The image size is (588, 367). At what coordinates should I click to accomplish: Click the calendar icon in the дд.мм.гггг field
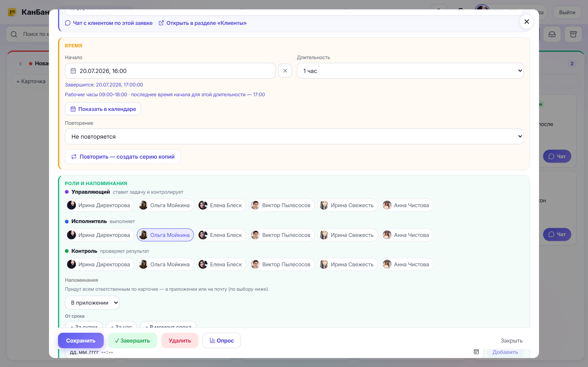tap(476, 352)
